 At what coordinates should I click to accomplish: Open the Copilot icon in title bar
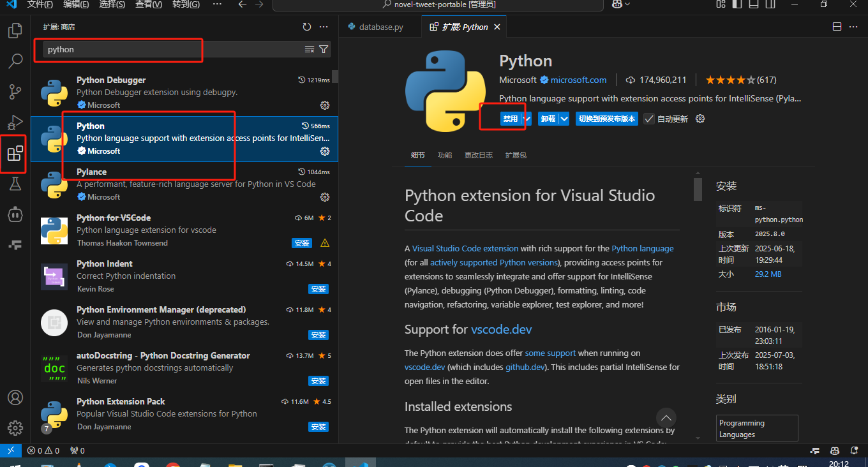(617, 4)
